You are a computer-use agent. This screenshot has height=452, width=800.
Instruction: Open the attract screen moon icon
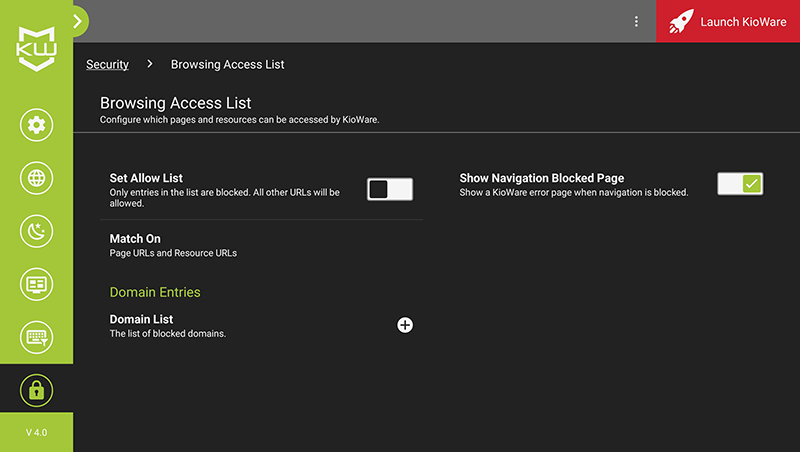coord(36,231)
